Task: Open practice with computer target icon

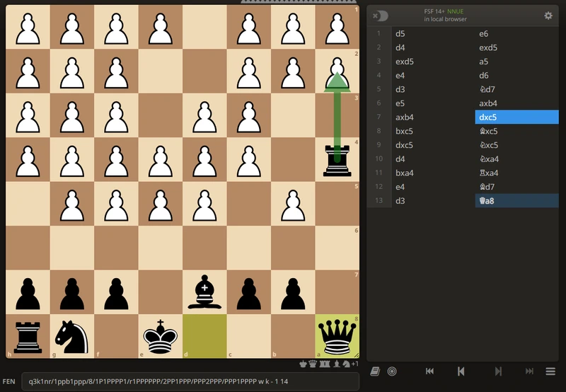Action: pyautogui.click(x=392, y=371)
